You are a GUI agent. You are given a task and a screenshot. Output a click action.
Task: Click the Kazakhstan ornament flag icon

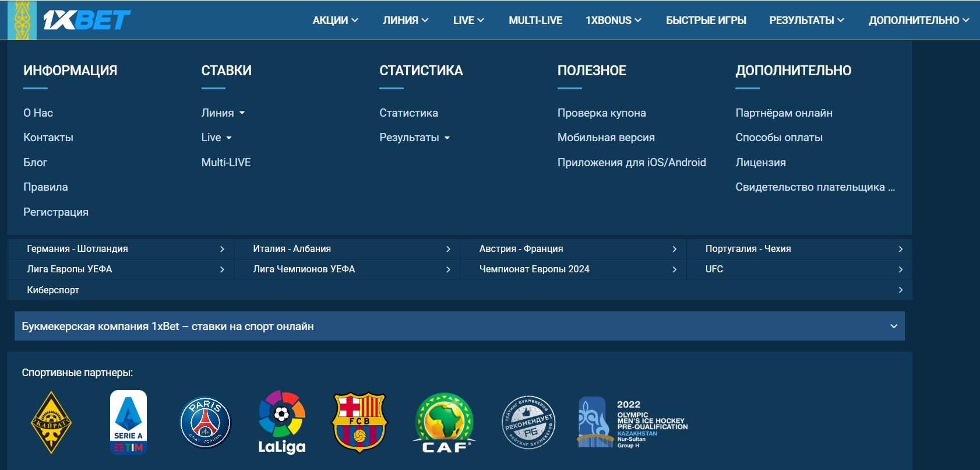[22, 20]
